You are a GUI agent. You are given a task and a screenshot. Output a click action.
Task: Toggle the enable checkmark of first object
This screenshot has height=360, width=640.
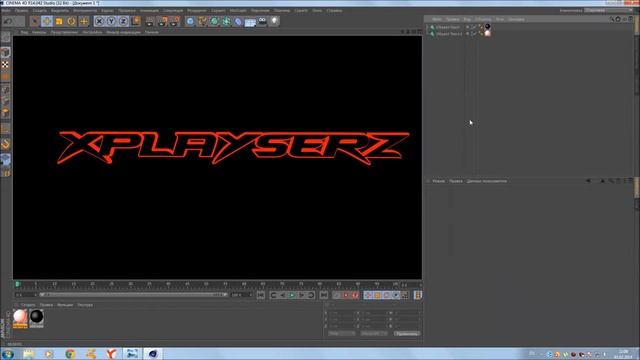474,27
